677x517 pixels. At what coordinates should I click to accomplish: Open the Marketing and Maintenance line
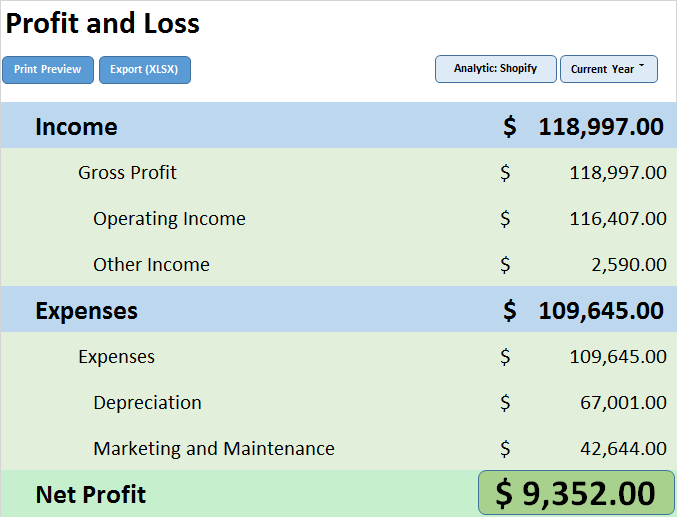[214, 449]
